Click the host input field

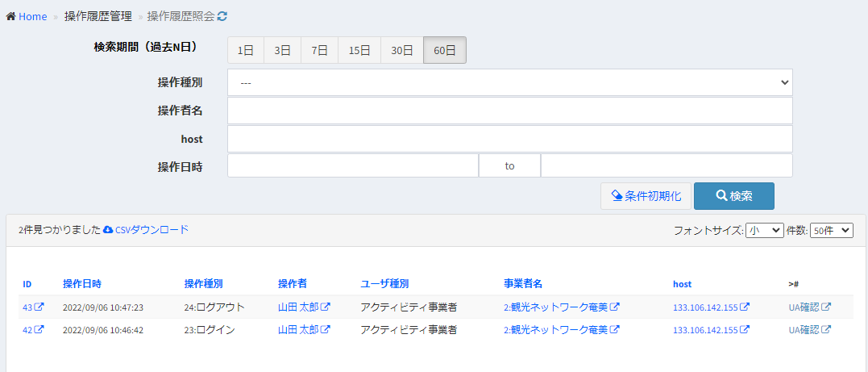tap(510, 139)
